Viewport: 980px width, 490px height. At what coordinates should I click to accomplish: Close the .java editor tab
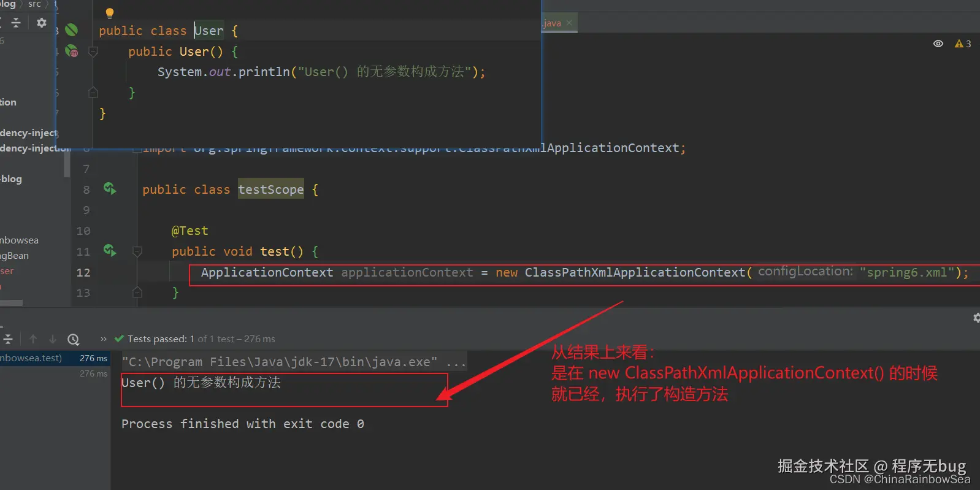click(569, 23)
